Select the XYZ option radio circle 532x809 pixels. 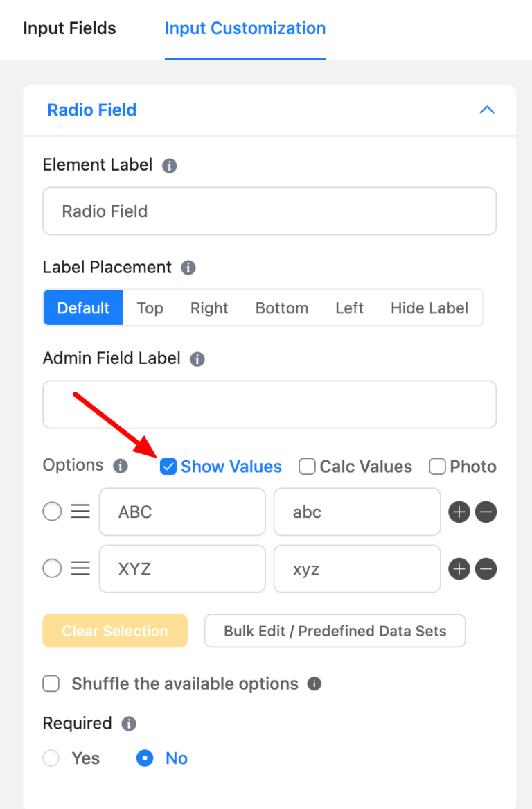tap(52, 568)
